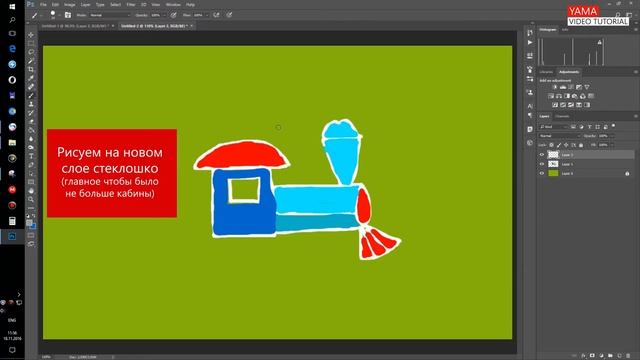
Task: Open the Window menu
Action: pos(173,4)
